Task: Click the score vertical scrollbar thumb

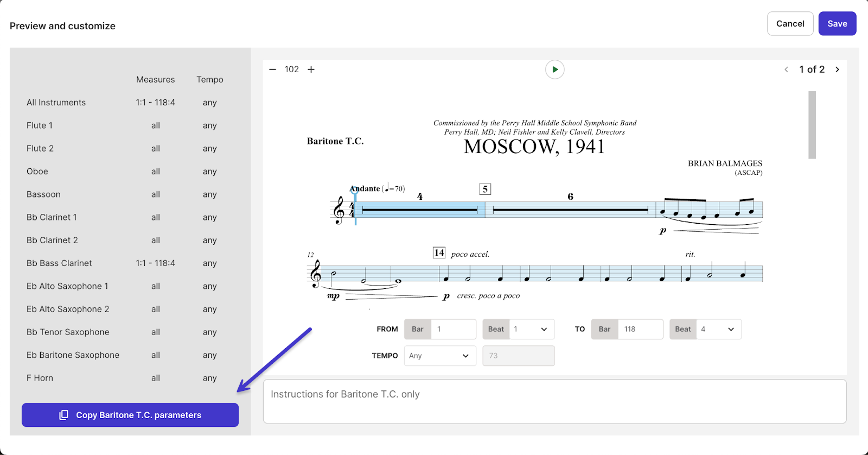Action: click(x=812, y=125)
